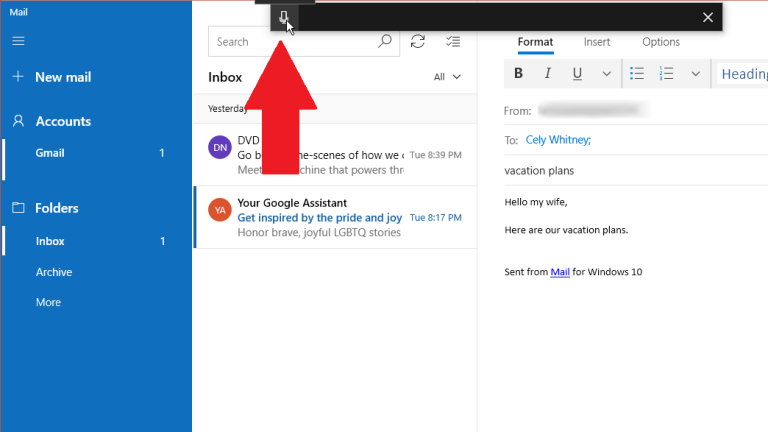Open the Your Google Assistant email
Viewport: 768px width, 432px height.
[335, 217]
